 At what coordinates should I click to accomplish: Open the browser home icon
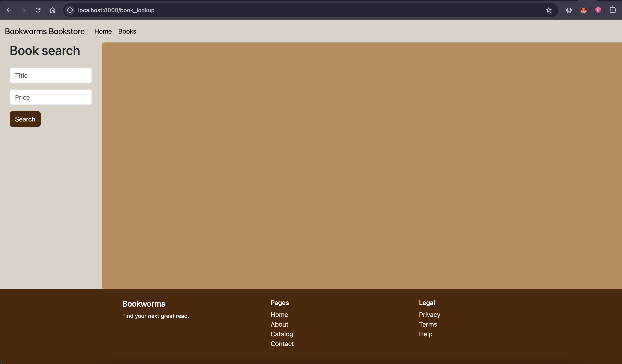(53, 10)
